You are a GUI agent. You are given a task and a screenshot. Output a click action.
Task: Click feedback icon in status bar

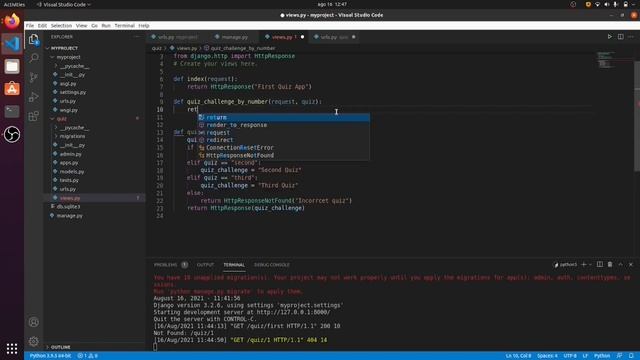620,356
